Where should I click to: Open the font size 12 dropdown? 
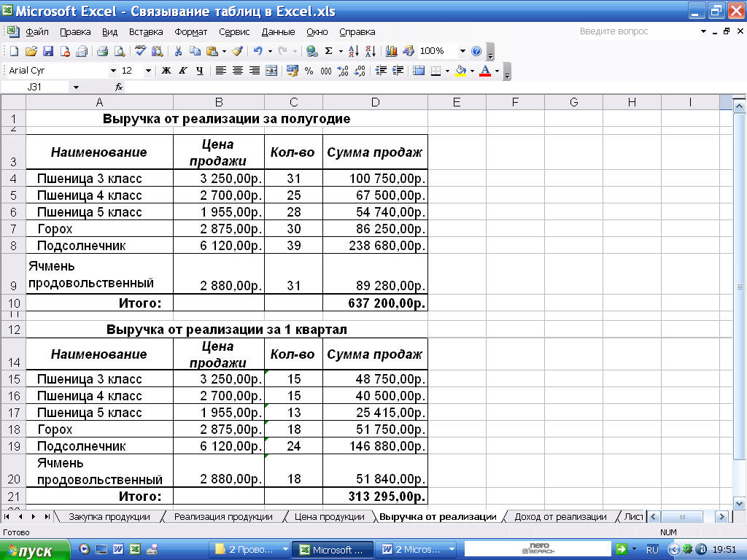pyautogui.click(x=148, y=71)
